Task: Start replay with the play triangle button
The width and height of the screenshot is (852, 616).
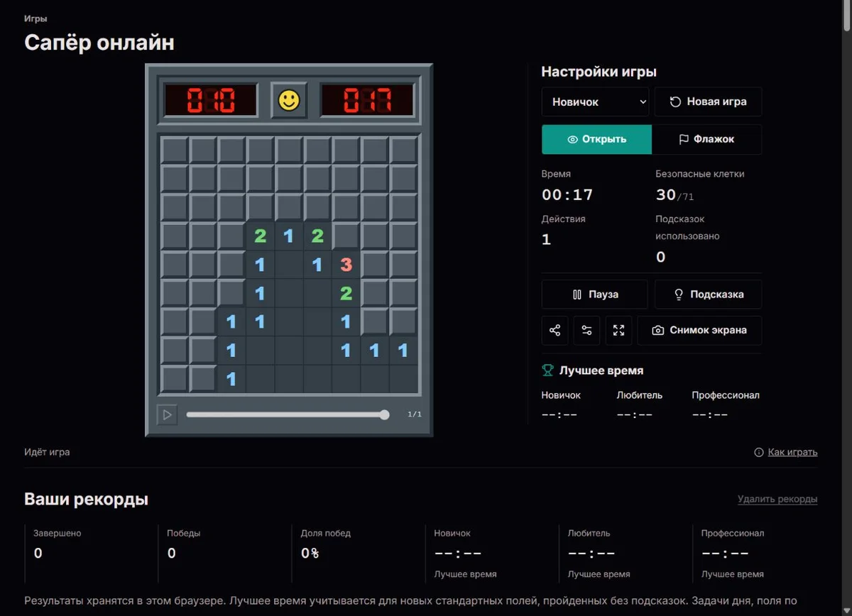Action: pyautogui.click(x=167, y=414)
